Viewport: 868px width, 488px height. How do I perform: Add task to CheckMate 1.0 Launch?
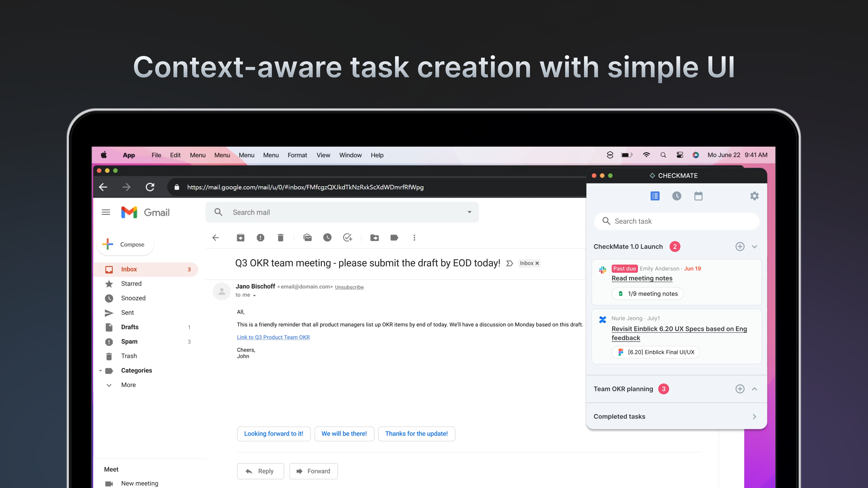click(740, 247)
